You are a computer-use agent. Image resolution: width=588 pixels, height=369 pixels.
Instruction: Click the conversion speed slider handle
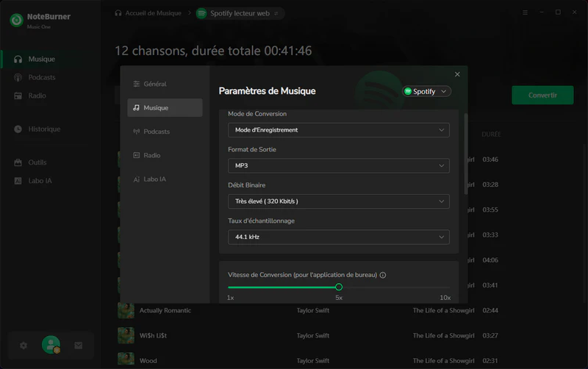[x=339, y=287]
